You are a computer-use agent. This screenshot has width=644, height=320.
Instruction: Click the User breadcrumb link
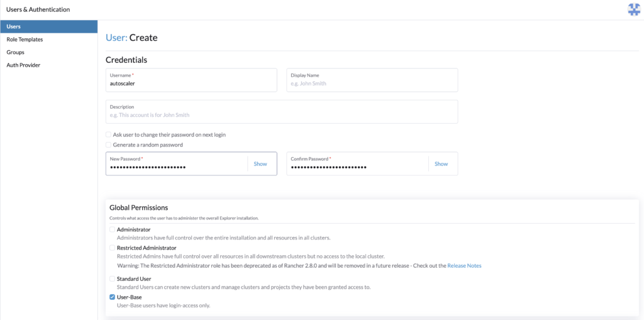(x=116, y=38)
